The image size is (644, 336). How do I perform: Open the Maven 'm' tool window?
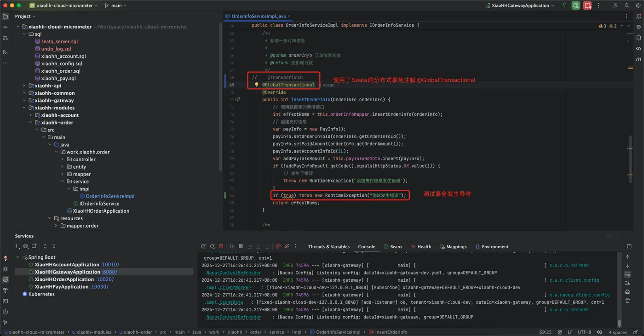638,59
